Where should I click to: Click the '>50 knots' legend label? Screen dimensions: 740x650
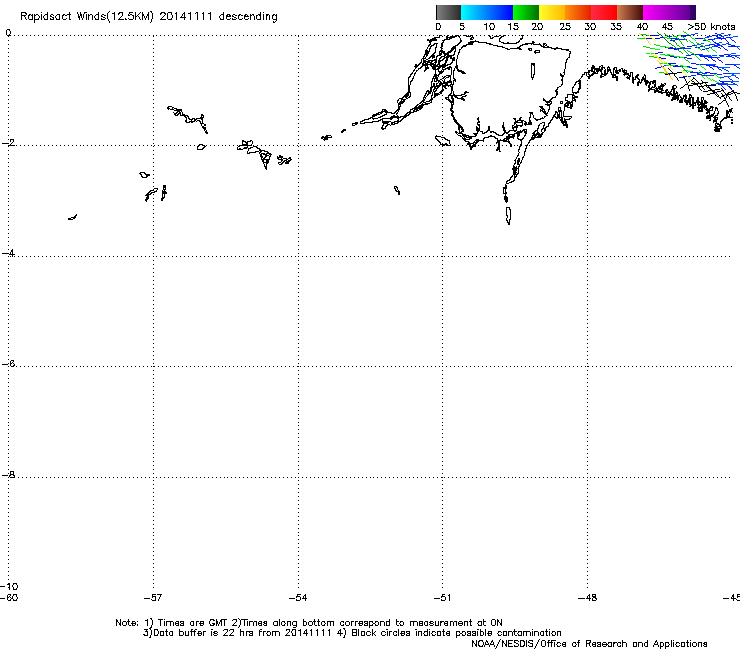711,27
